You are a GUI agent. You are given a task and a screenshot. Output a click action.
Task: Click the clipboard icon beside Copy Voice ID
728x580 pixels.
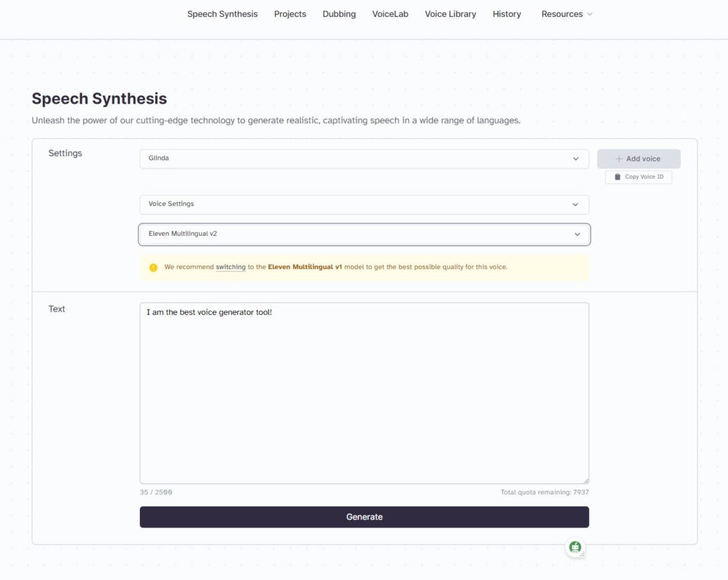(617, 177)
